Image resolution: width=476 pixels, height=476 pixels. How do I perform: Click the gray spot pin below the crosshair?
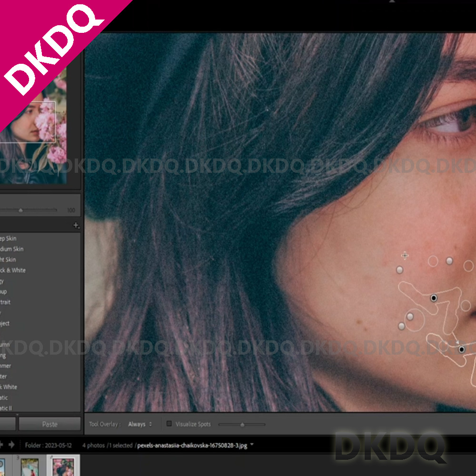(x=400, y=270)
